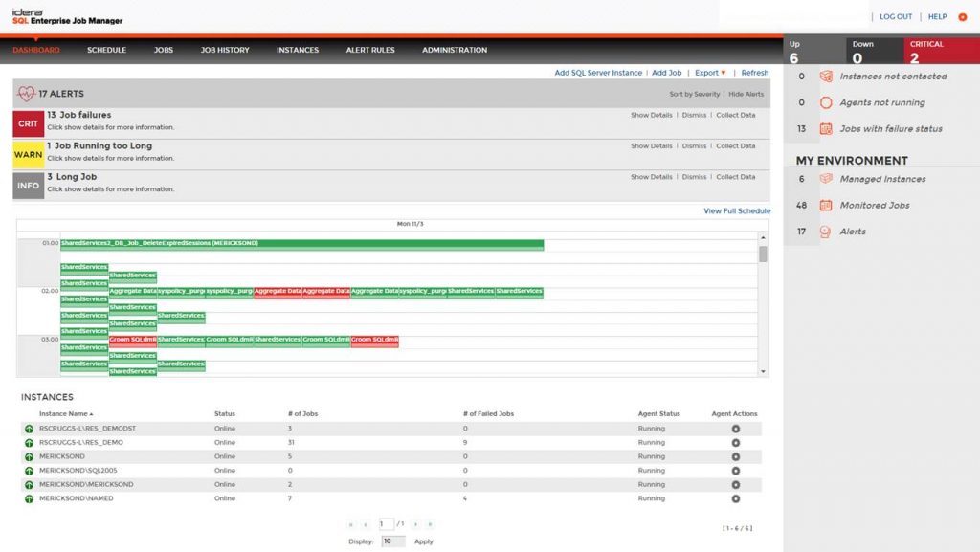Open the Jobs tab
The width and height of the screenshot is (980, 552).
[x=164, y=50]
